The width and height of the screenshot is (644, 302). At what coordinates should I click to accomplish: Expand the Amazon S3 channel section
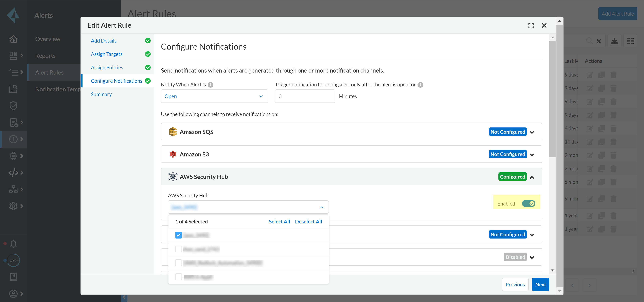(532, 155)
